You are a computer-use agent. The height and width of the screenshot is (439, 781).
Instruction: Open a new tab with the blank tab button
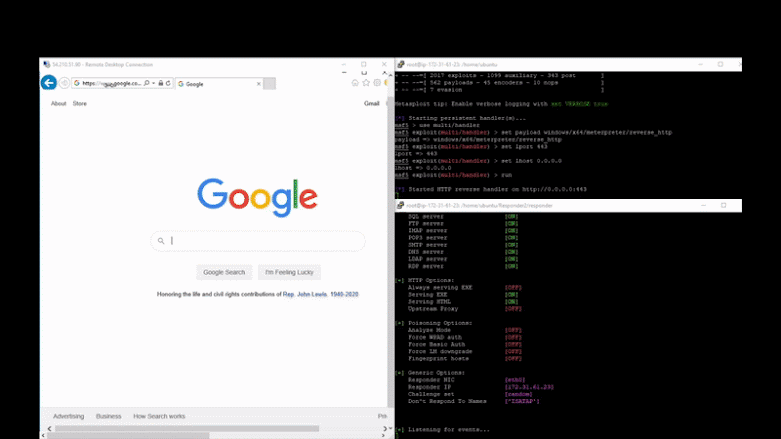(269, 84)
